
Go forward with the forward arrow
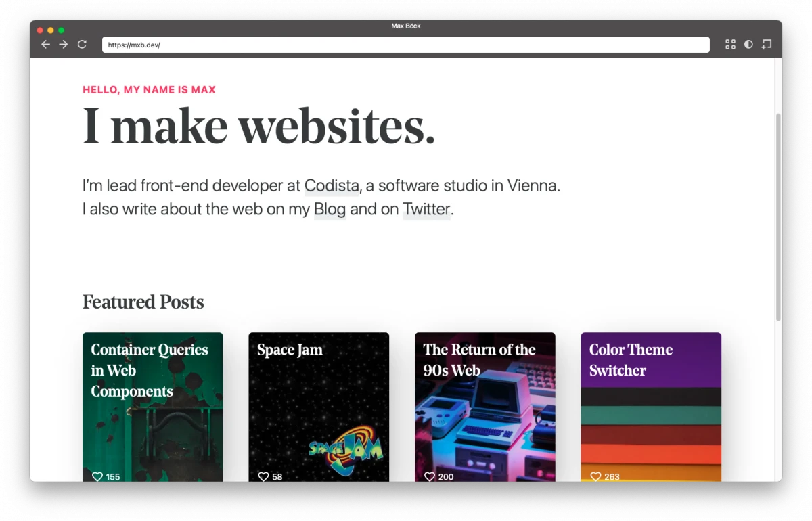click(64, 45)
